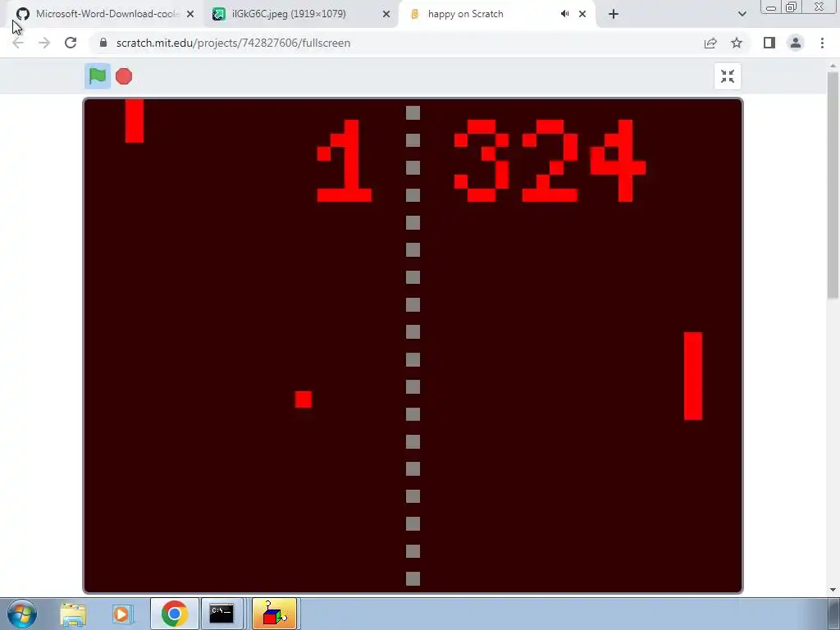Go back to the previous page
This screenshot has height=630, width=840.
tap(18, 43)
